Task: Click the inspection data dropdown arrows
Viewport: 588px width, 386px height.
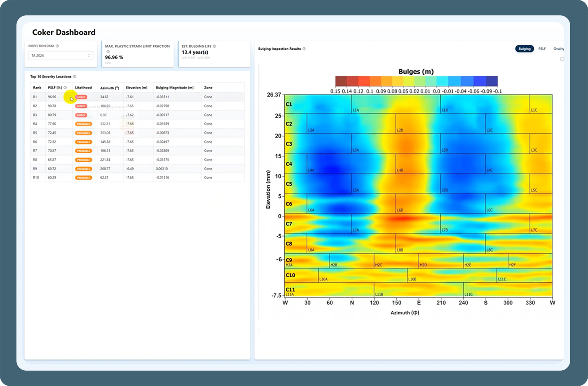Action: point(89,56)
